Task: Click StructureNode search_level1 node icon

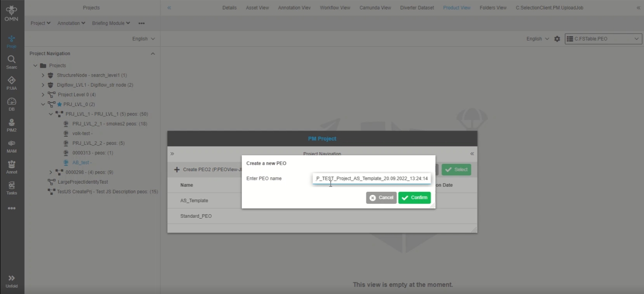Action: (x=50, y=75)
